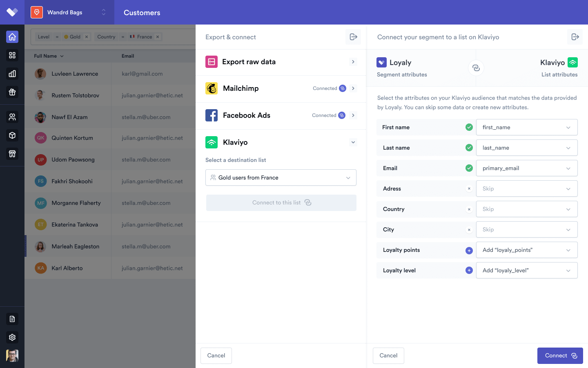
Task: Open the settings gear icon
Action: pos(12,337)
